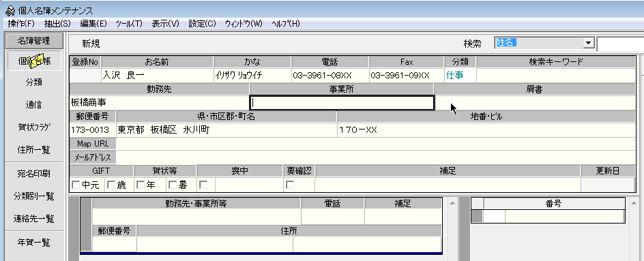Click the 検索キーワード input field
The height and width of the screenshot is (261, 644).
556,75
